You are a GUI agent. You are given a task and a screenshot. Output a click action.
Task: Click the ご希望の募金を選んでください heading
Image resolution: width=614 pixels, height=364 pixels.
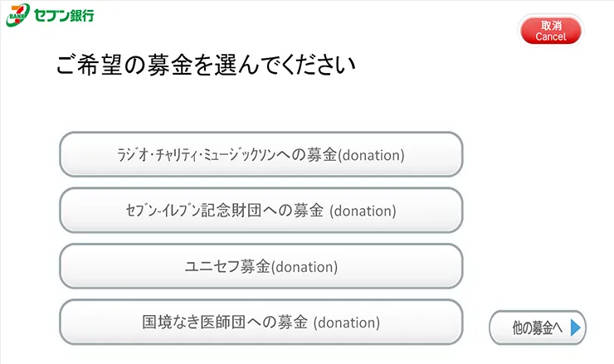pyautogui.click(x=206, y=65)
